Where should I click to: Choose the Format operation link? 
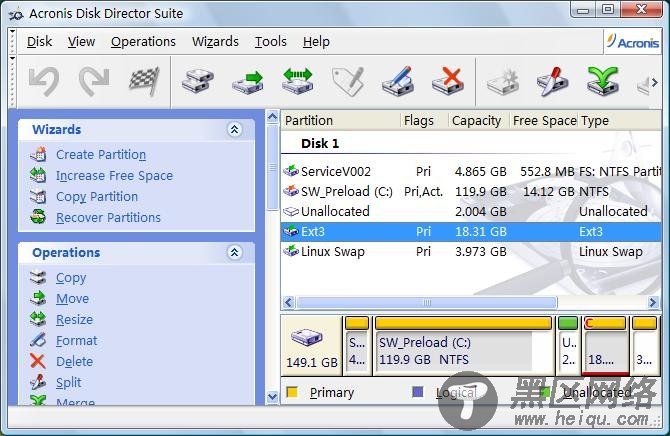[x=76, y=340]
